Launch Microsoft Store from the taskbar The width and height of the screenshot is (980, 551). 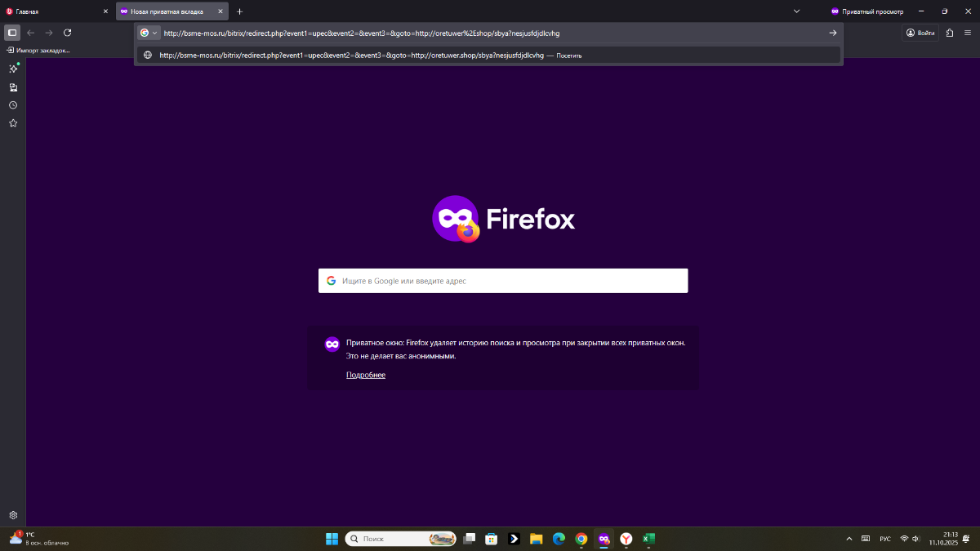[x=492, y=539]
